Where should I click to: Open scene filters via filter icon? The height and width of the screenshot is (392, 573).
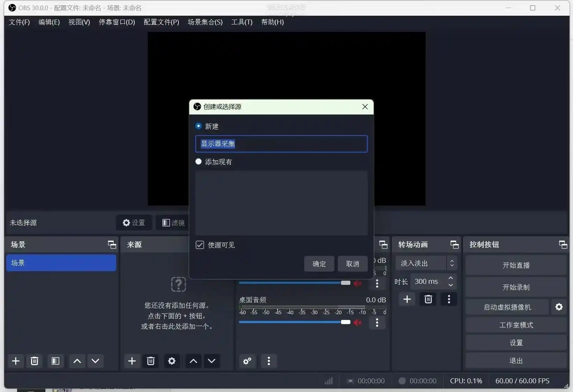tap(55, 361)
